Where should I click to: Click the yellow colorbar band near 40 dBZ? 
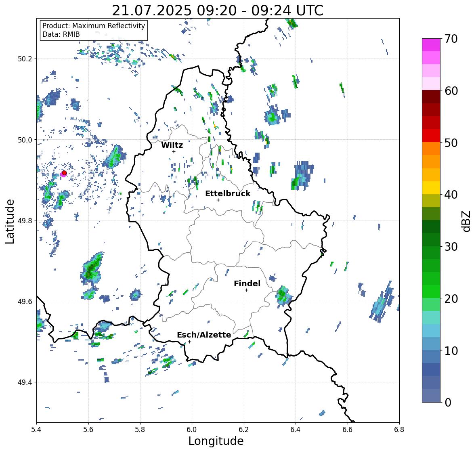(431, 188)
